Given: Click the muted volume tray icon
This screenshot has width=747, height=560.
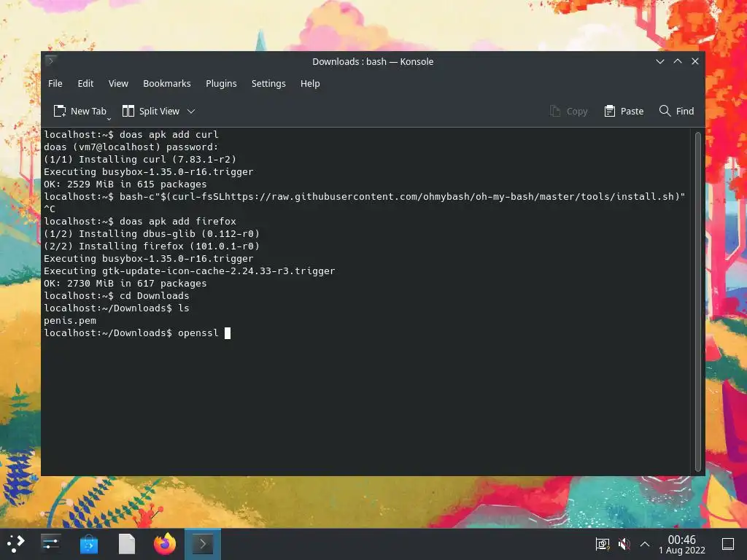Looking at the screenshot, I should (624, 544).
